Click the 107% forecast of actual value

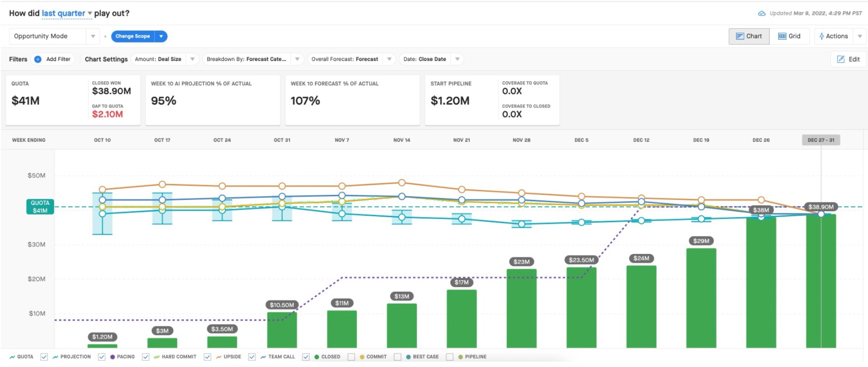point(306,101)
